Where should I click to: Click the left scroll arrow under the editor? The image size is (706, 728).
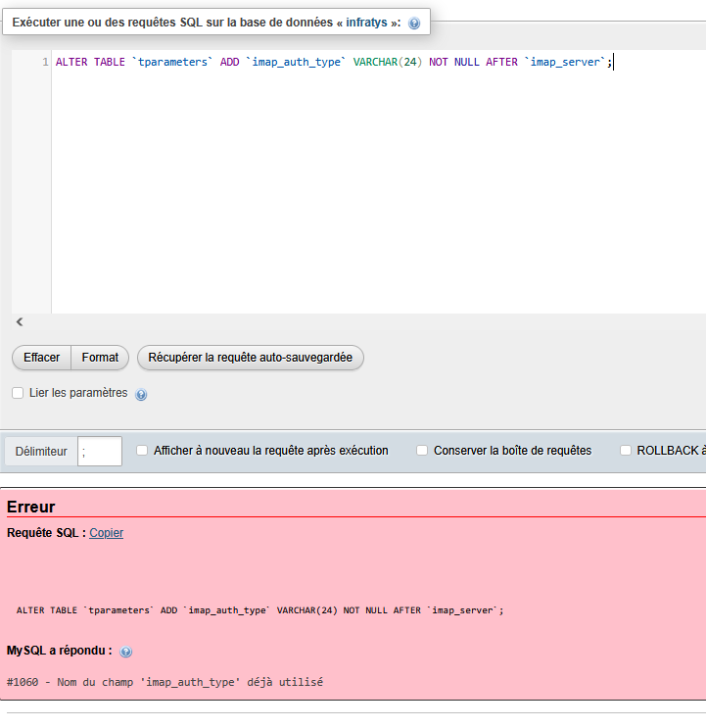point(20,321)
